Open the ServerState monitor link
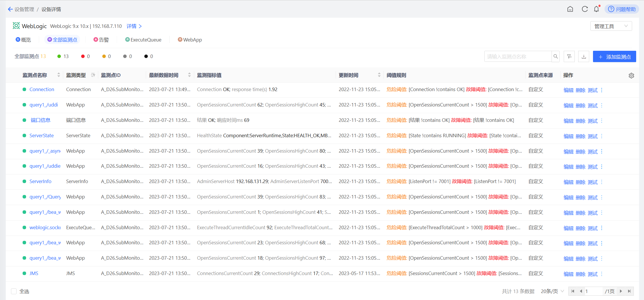Viewport: 644px width, 300px height. pyautogui.click(x=41, y=135)
